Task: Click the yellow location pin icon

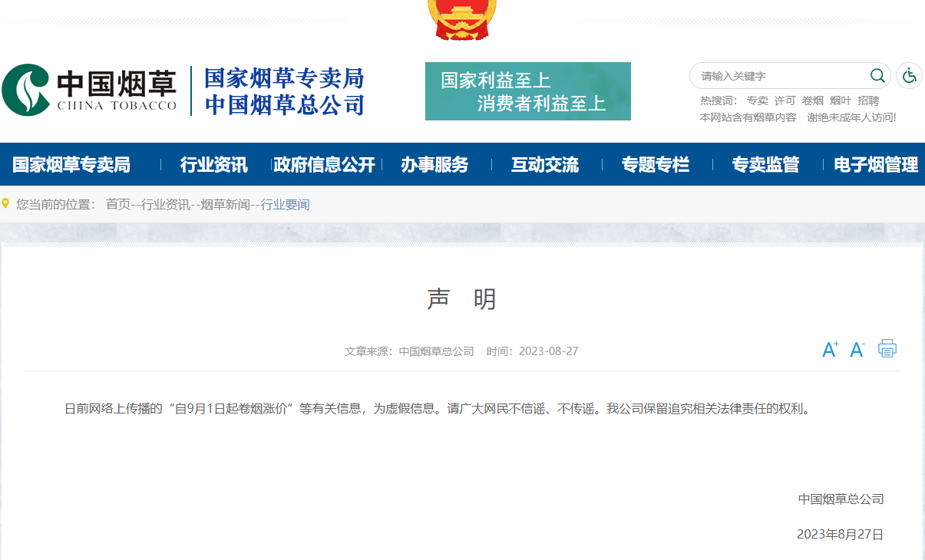Action: [x=6, y=204]
